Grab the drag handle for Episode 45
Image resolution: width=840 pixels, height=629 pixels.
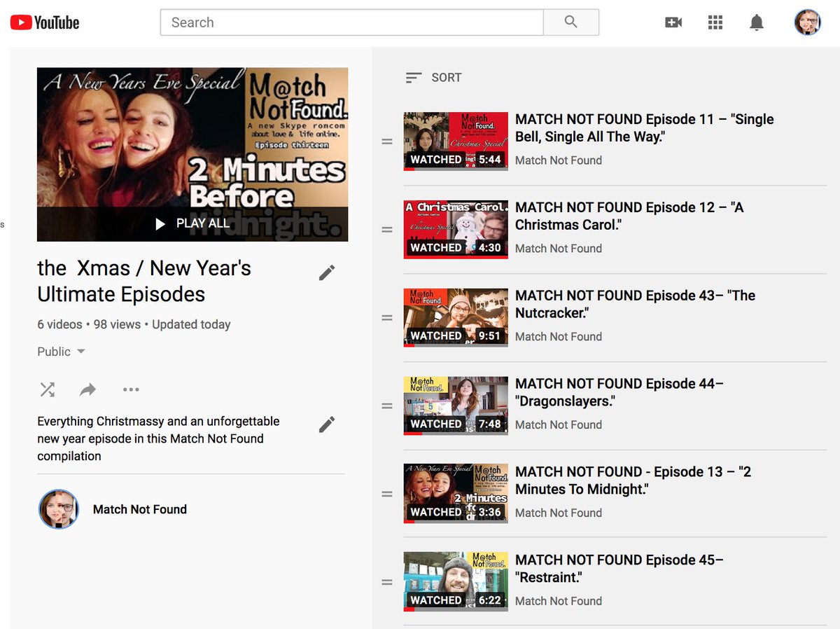pos(387,583)
